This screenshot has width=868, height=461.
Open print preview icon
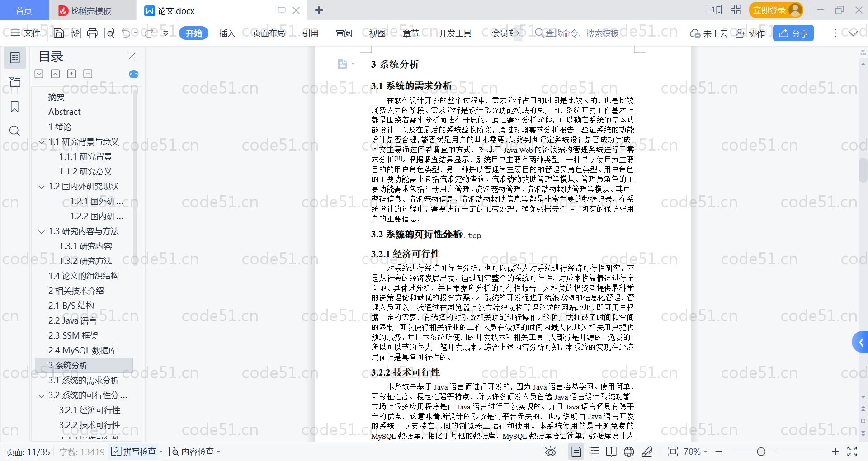(x=109, y=33)
